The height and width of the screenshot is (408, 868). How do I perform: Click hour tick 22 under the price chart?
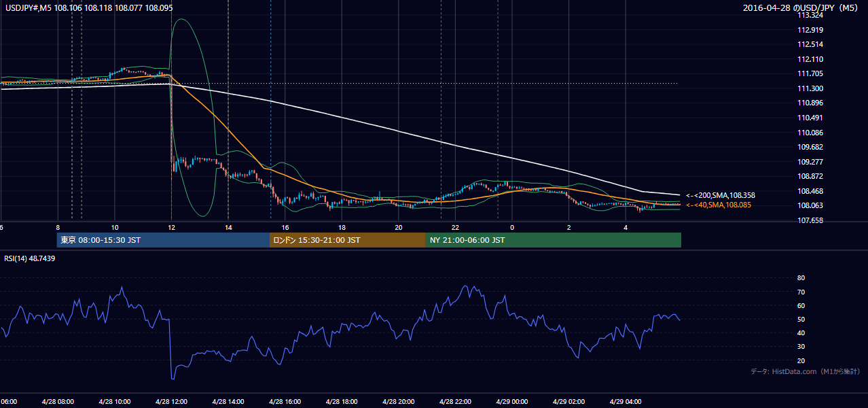click(455, 228)
